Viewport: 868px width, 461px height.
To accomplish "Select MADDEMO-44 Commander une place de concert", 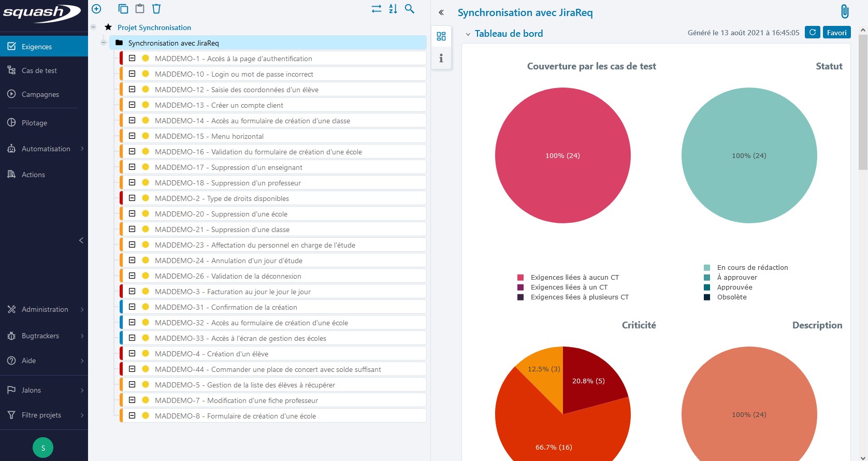I will [273, 369].
